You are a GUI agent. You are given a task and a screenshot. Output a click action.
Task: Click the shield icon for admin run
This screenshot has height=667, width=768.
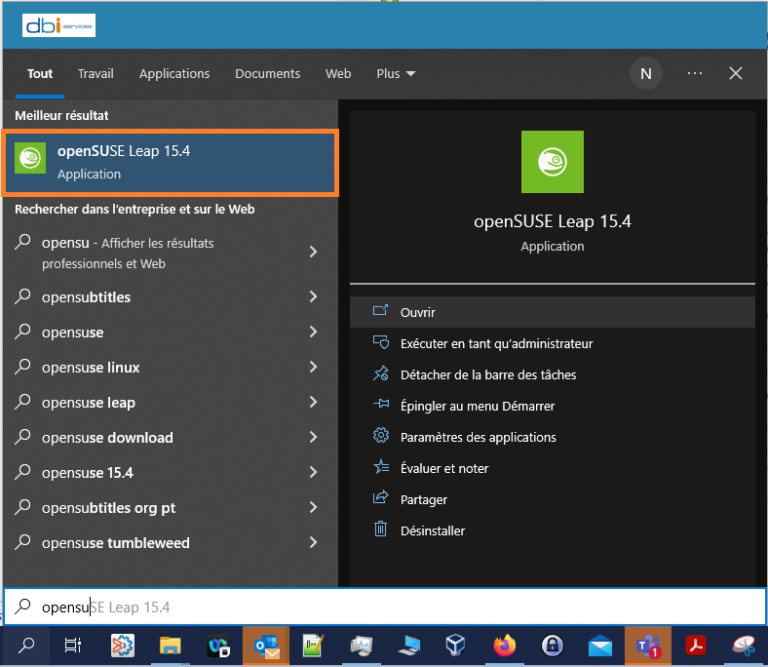[381, 342]
